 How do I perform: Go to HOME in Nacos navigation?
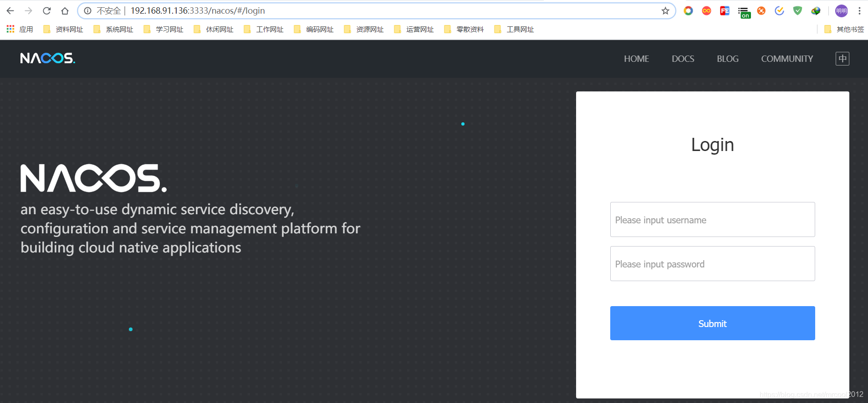[636, 59]
